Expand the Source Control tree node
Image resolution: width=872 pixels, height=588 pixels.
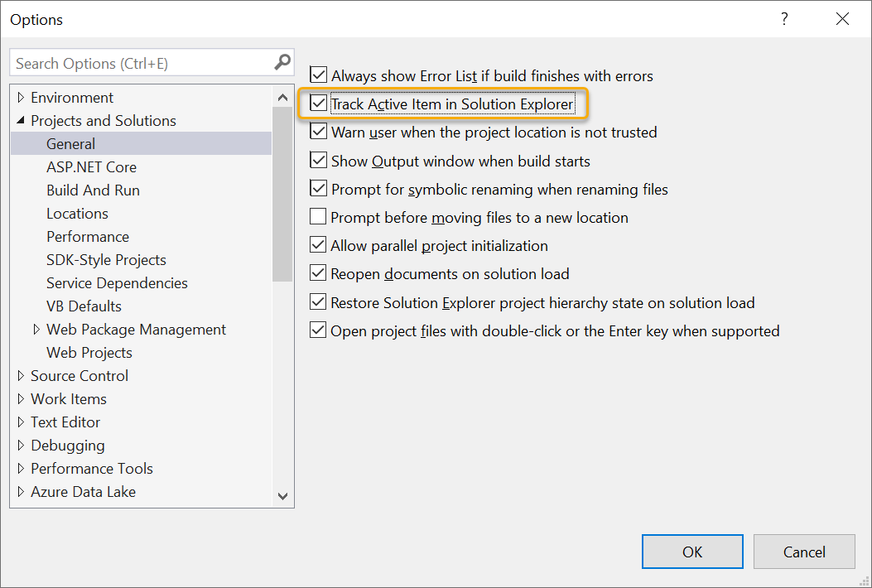pos(21,375)
